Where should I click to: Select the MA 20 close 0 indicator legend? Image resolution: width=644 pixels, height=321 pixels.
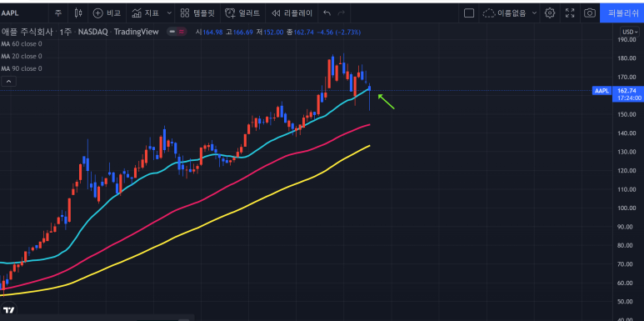(x=22, y=57)
